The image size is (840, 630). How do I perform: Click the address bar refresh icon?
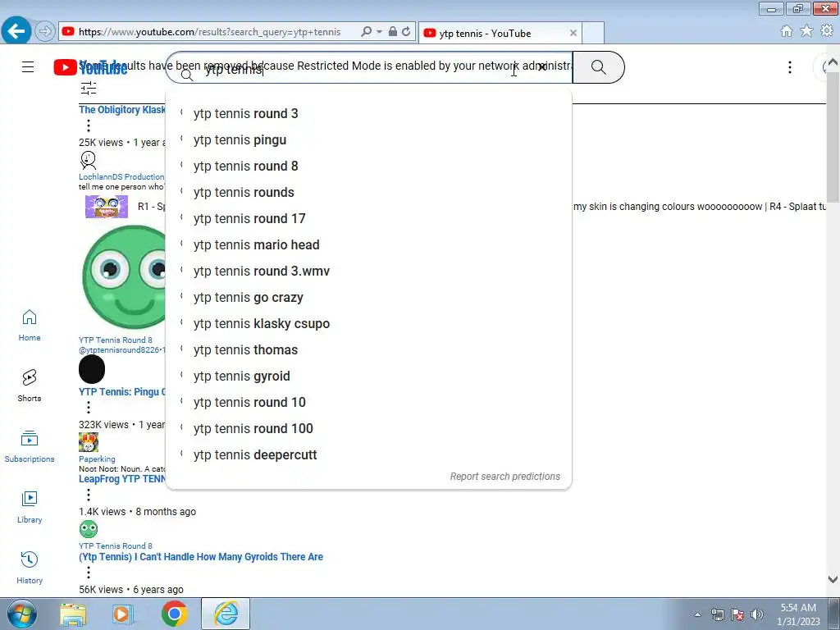[x=407, y=32]
